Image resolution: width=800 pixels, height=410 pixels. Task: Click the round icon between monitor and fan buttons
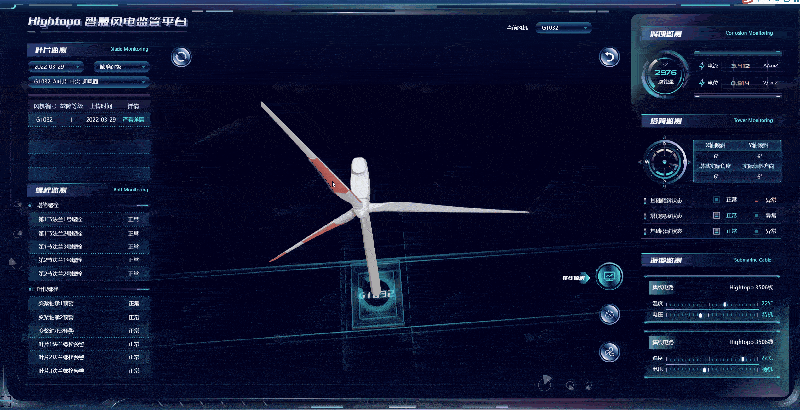pos(609,314)
